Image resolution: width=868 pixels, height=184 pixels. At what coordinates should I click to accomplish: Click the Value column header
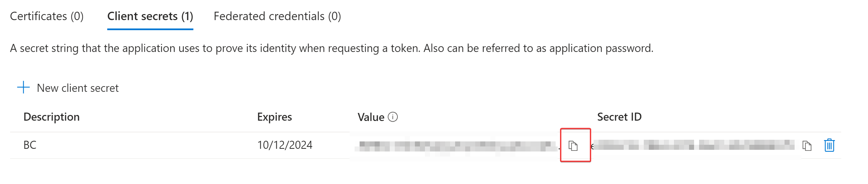tap(371, 117)
